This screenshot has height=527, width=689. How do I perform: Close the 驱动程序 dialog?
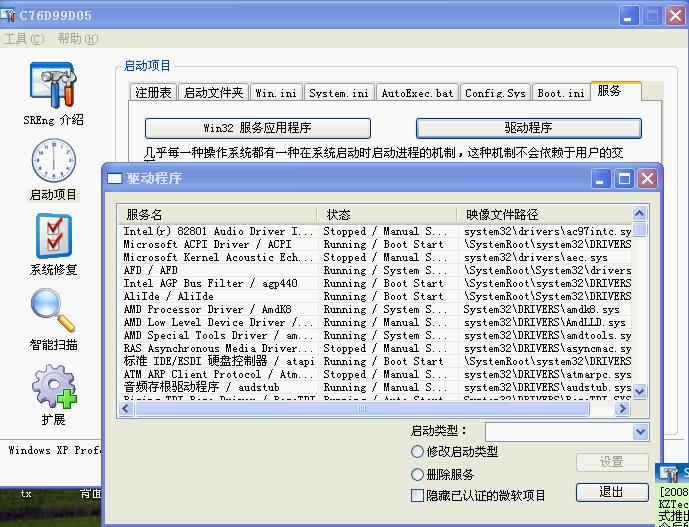click(x=647, y=178)
